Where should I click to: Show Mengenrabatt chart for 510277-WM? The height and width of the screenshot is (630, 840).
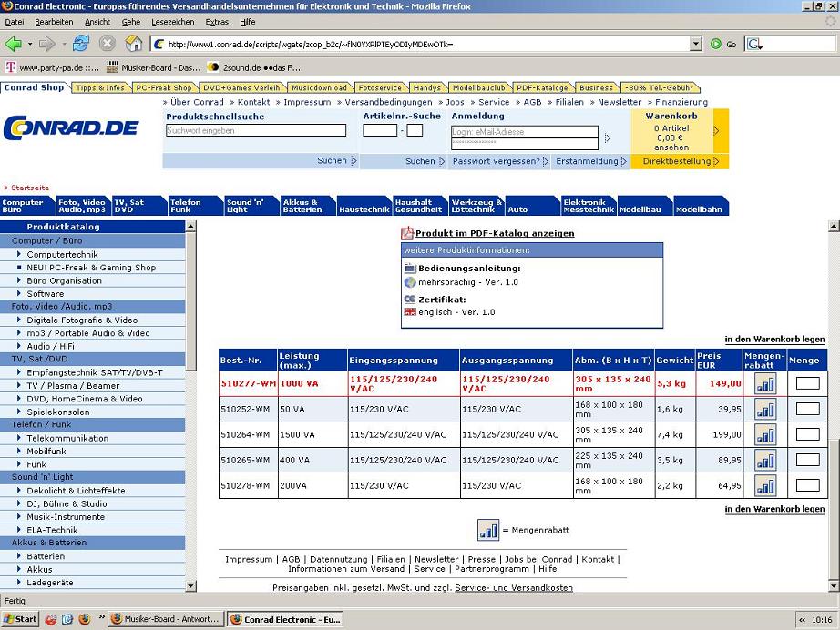(x=765, y=383)
